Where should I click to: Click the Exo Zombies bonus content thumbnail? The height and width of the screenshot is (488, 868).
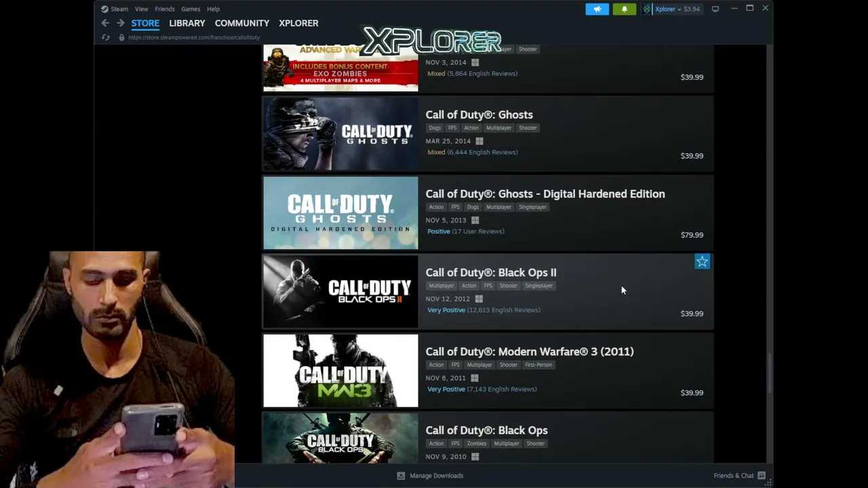point(340,67)
